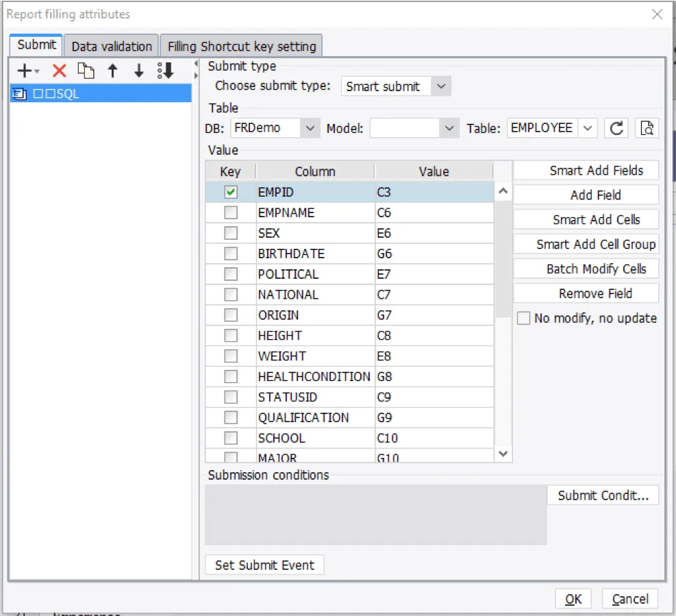Move submit item down with down arrow
676x616 pixels.
point(138,71)
